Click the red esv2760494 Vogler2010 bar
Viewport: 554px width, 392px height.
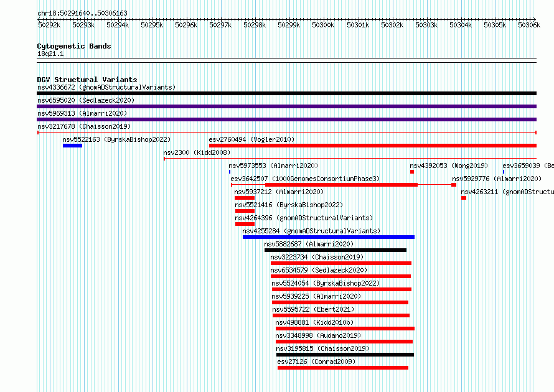[373, 146]
